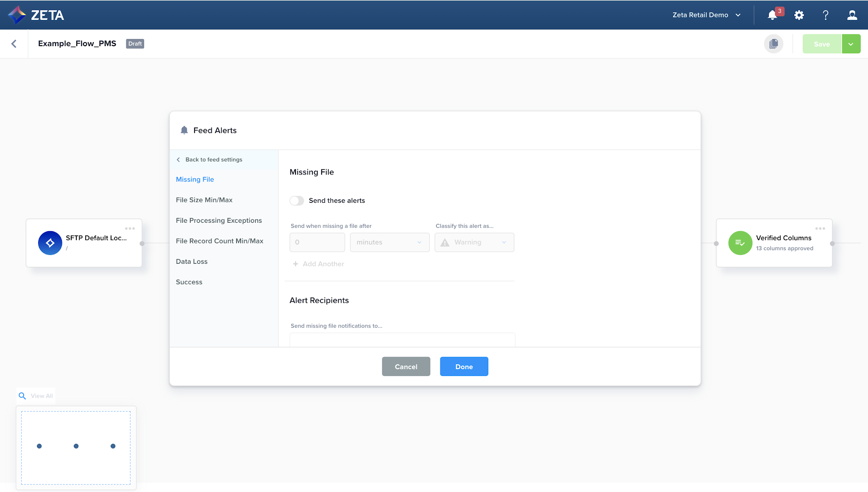Switch to File Size Min/Max tab
The width and height of the screenshot is (868, 492).
point(204,200)
